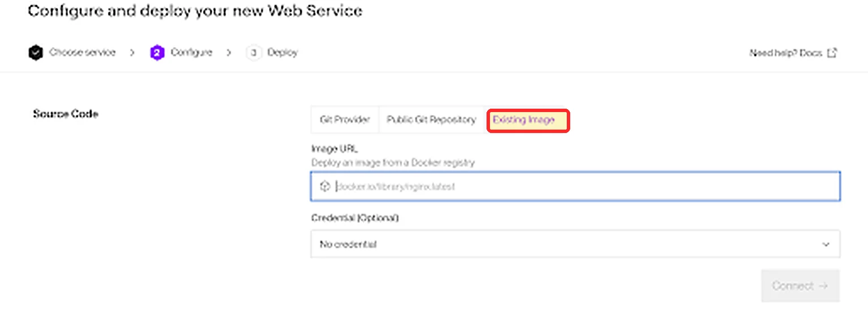Expand the Credential dropdown chevron arrow
868x326 pixels.
point(826,244)
